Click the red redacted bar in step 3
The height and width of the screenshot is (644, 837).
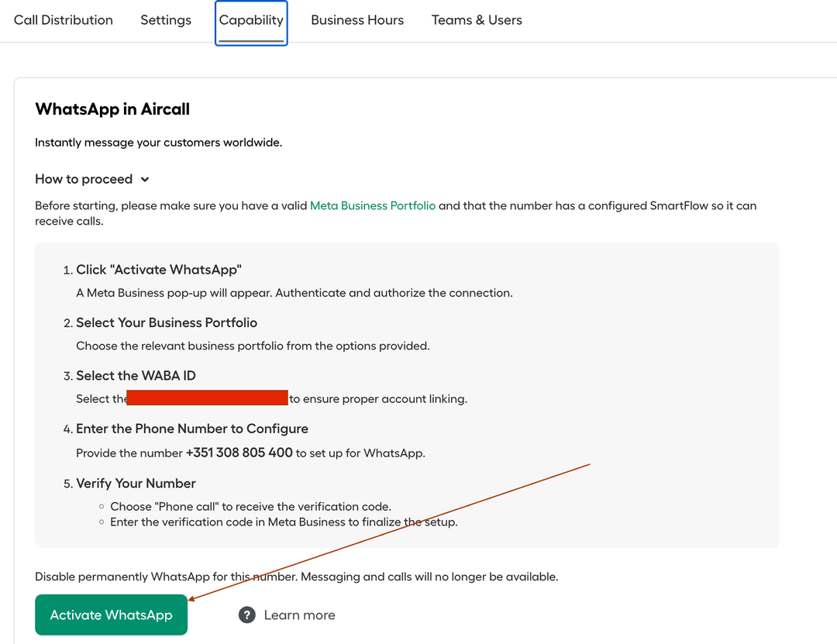[x=207, y=398]
